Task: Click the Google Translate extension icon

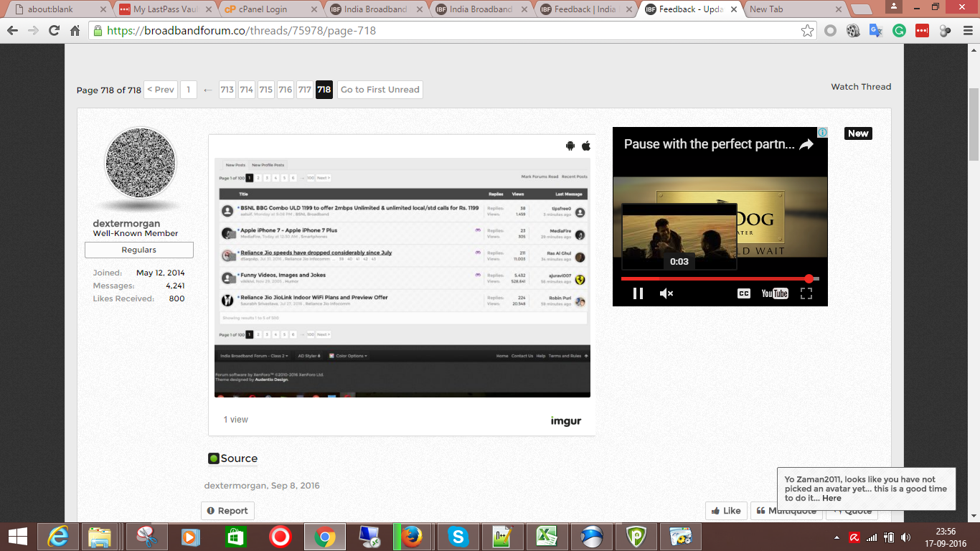Action: click(x=876, y=31)
